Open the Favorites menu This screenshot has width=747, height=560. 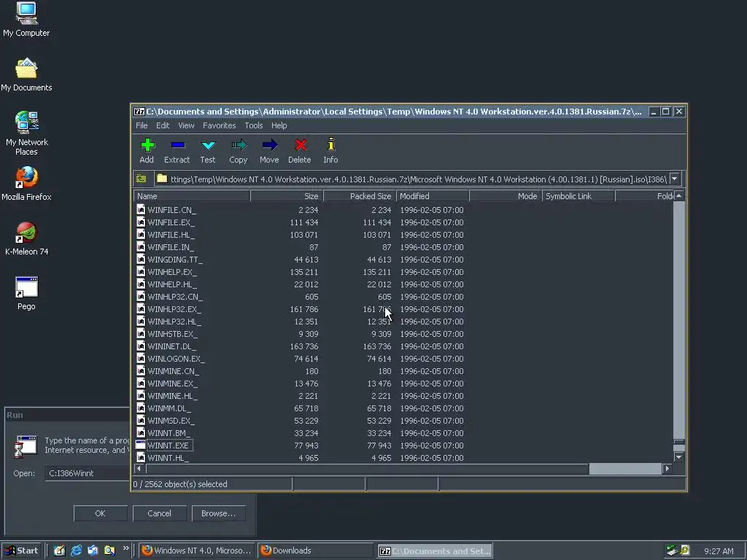219,125
